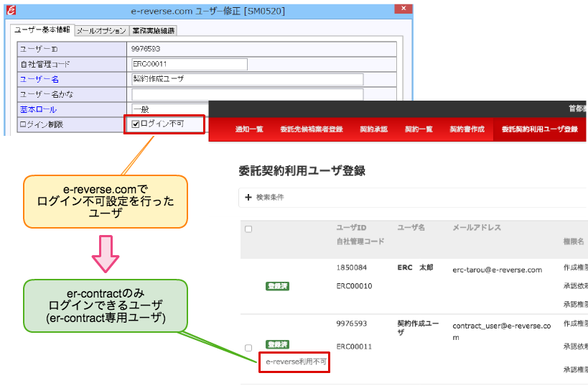Open 通知一覧 in the red navigation bar
The image size is (588, 391).
point(249,129)
